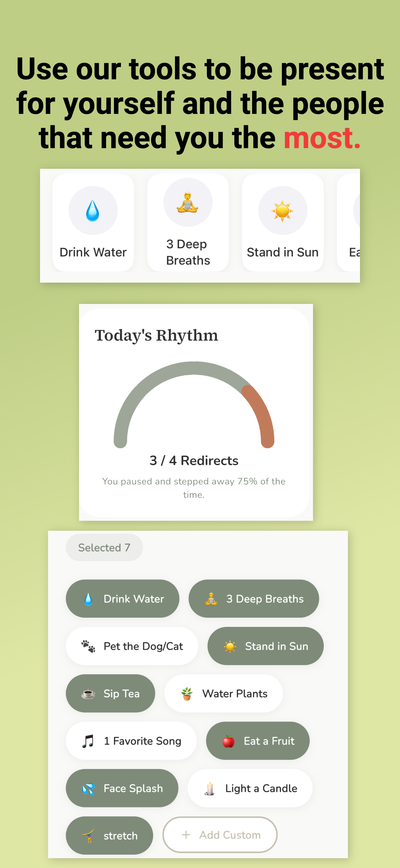Toggle the 3 Deep Breaths chip

254,598
